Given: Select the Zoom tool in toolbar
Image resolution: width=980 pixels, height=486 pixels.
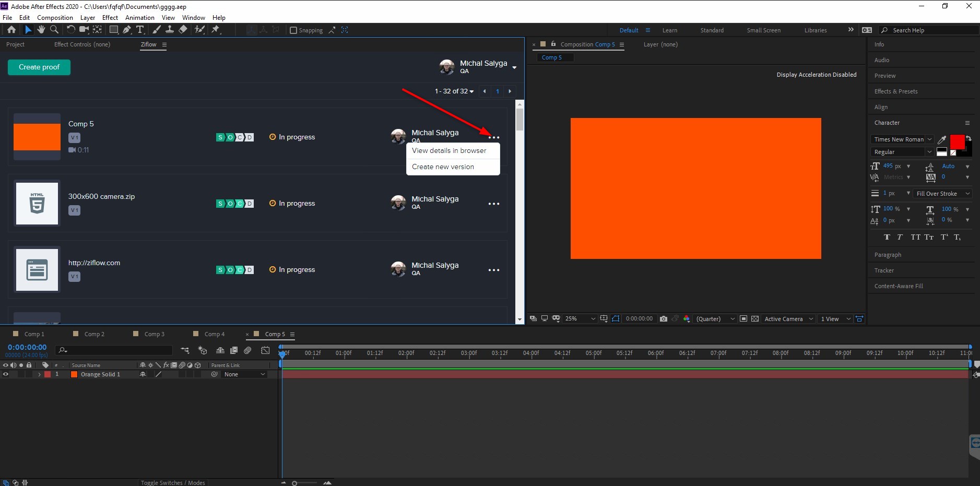Looking at the screenshot, I should coord(54,30).
